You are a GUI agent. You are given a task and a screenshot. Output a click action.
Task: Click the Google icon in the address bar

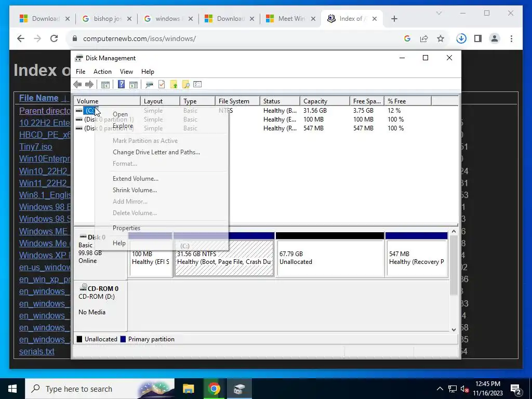407,38
